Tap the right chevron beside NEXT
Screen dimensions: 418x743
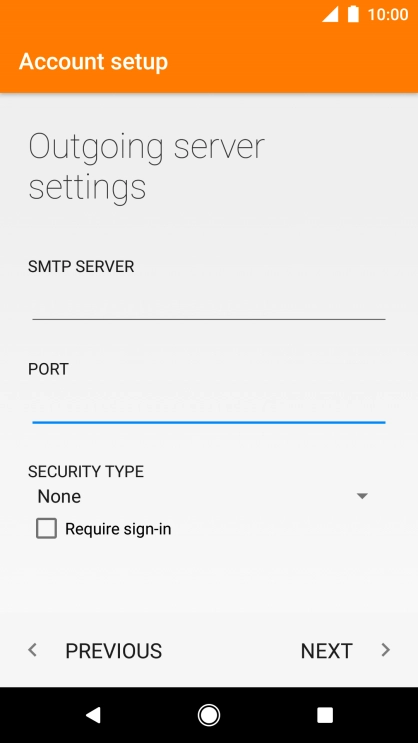click(386, 650)
